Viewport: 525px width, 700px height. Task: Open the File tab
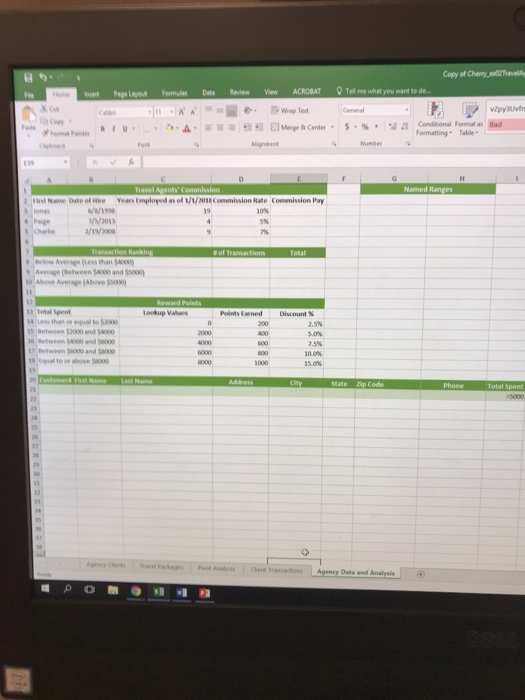29,95
